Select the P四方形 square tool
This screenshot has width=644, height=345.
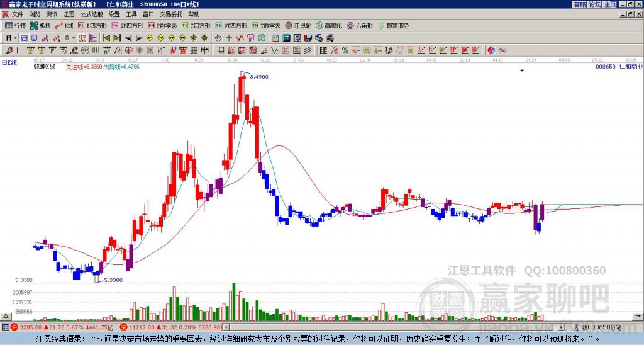[x=94, y=26]
